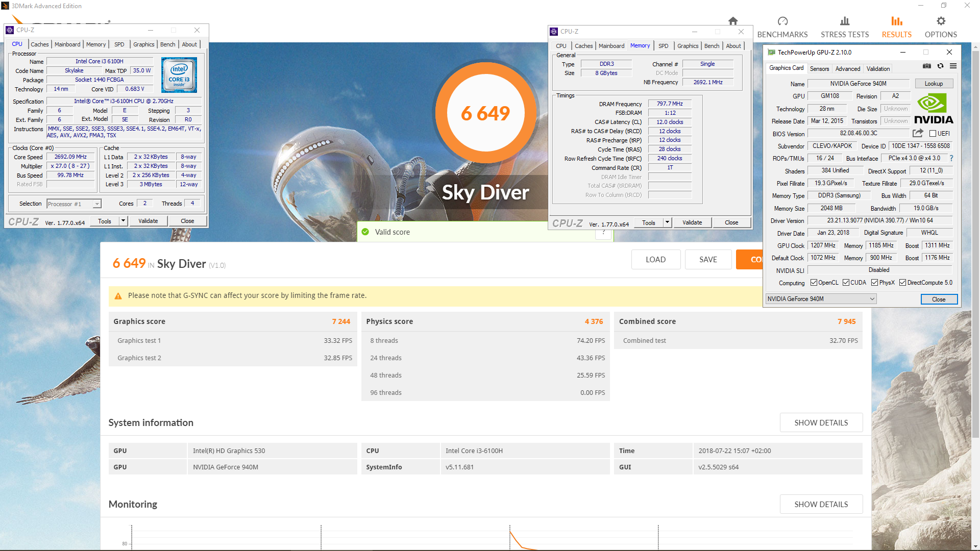The height and width of the screenshot is (551, 980).
Task: Open About tab in left CPU-Z
Action: coord(189,44)
